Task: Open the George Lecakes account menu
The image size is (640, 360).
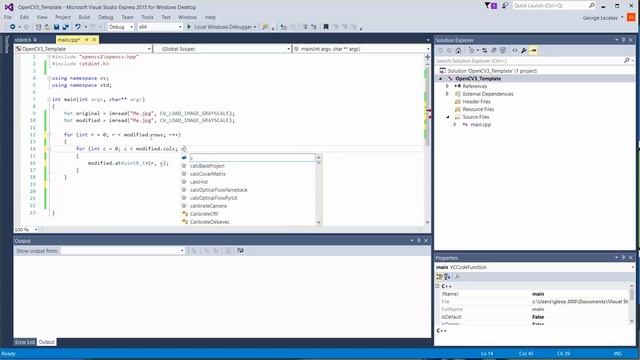Action: click(x=602, y=18)
